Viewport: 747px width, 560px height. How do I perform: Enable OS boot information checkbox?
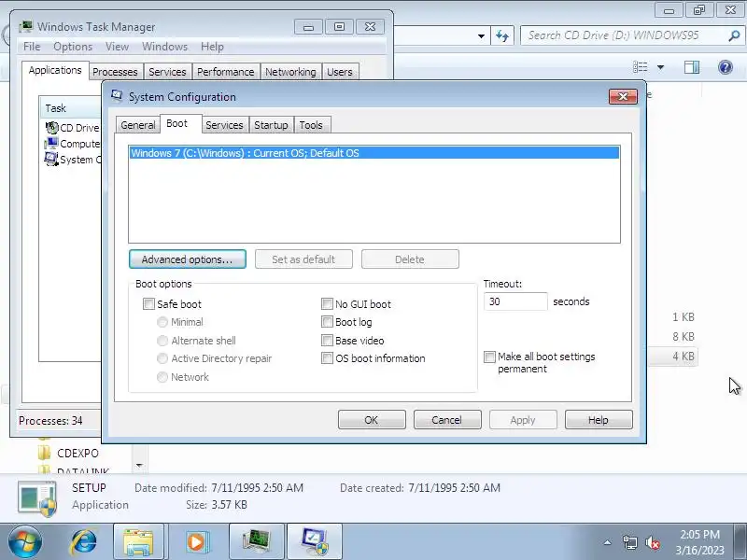point(327,358)
